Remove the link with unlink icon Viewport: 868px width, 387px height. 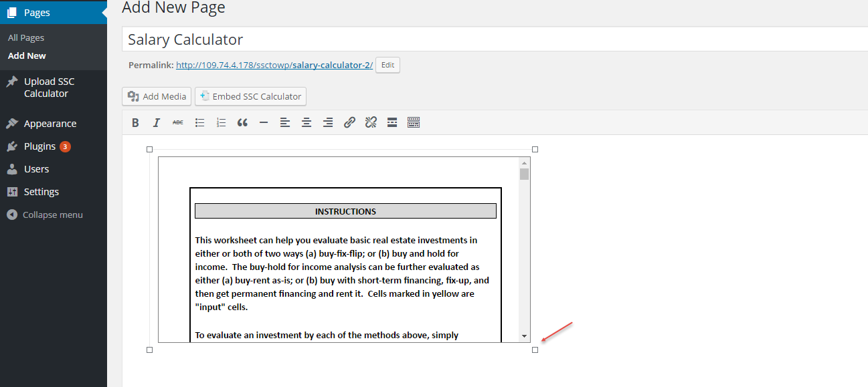coord(371,122)
